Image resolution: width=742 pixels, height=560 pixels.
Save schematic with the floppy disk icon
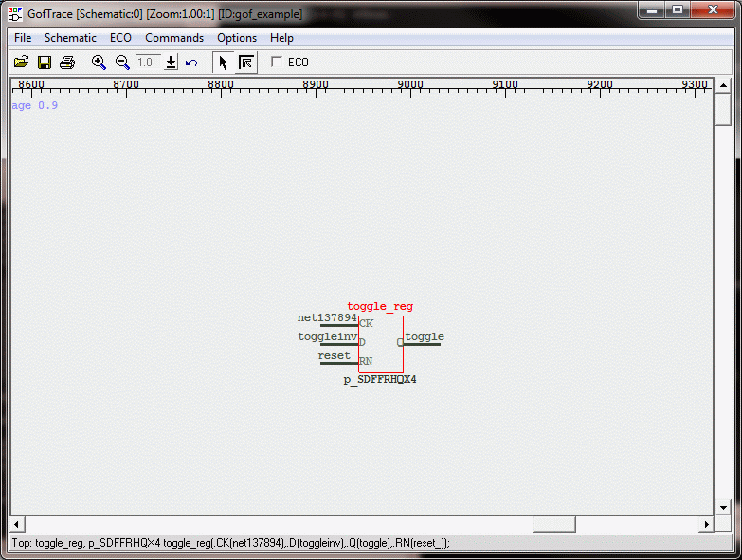coord(45,63)
